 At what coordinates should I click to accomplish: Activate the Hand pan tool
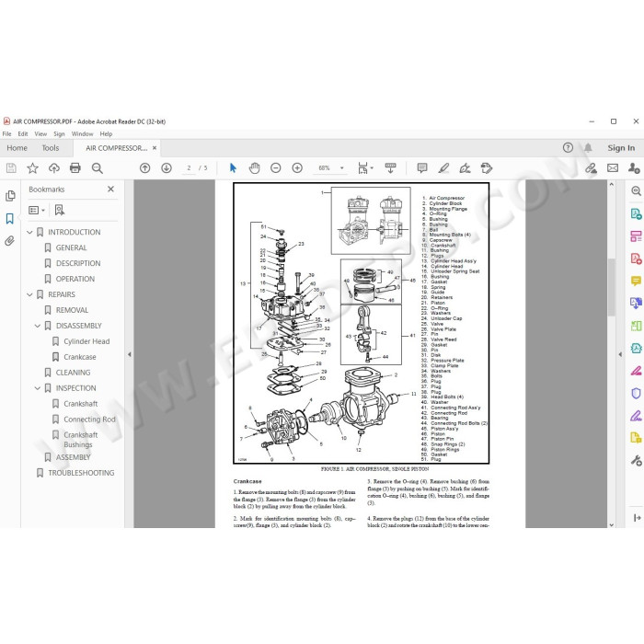(x=254, y=168)
